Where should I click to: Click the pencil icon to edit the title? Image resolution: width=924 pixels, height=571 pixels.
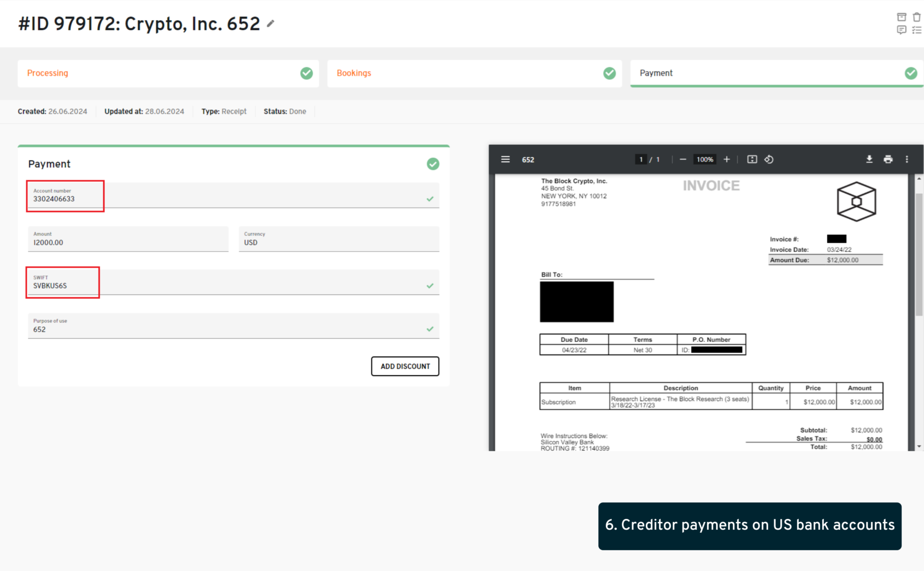[270, 24]
